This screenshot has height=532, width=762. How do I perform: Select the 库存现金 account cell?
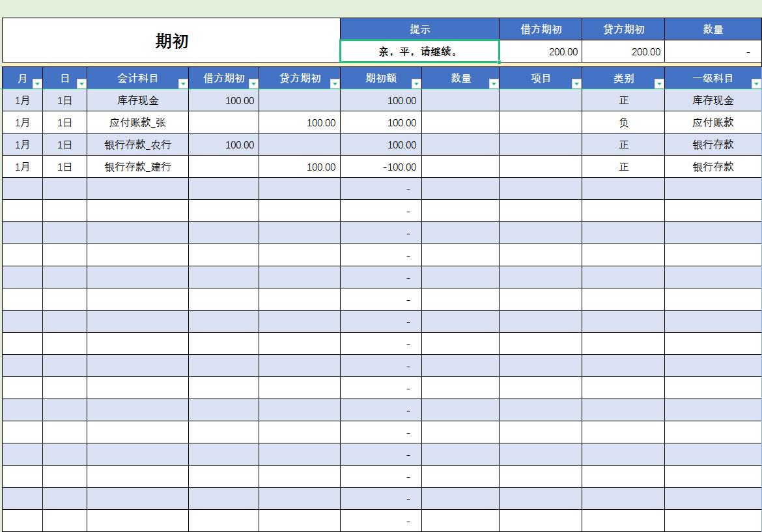(137, 100)
